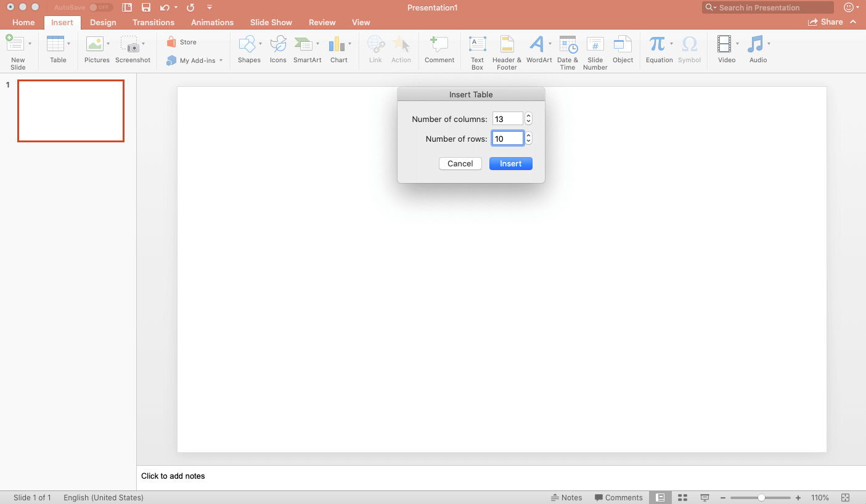The width and height of the screenshot is (866, 504).
Task: Open the Transitions tab
Action: coord(153,22)
